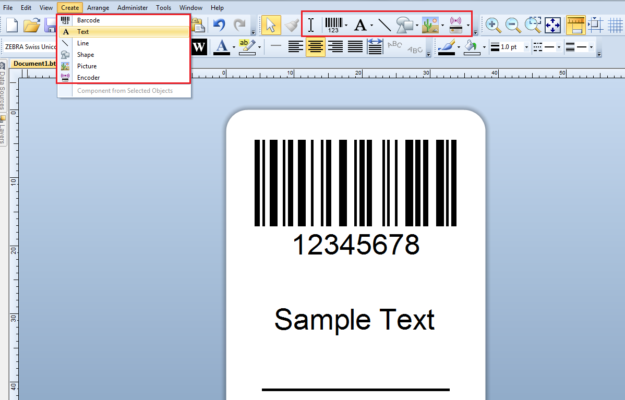Click the Paste clipboard icon
The image size is (625, 400).
point(198,25)
